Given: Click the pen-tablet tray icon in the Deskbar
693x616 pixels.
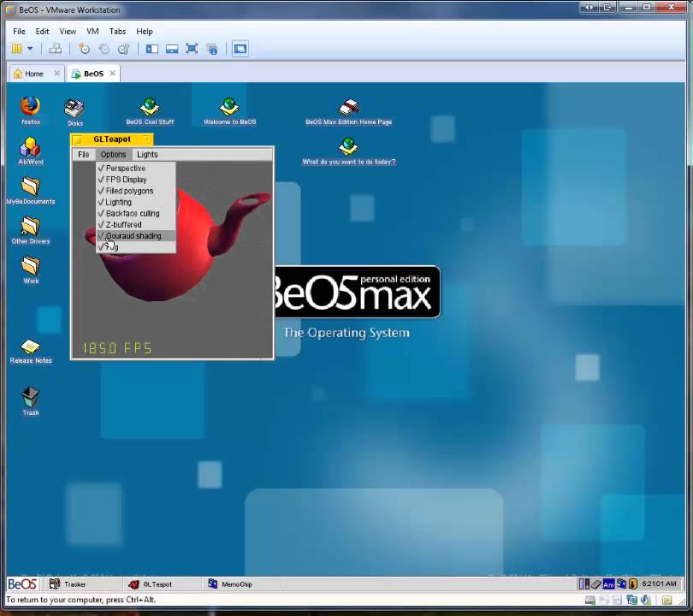Looking at the screenshot, I should [x=595, y=584].
